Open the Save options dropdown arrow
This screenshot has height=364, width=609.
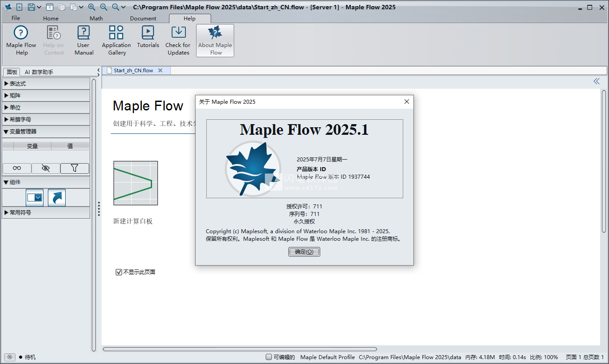click(39, 8)
